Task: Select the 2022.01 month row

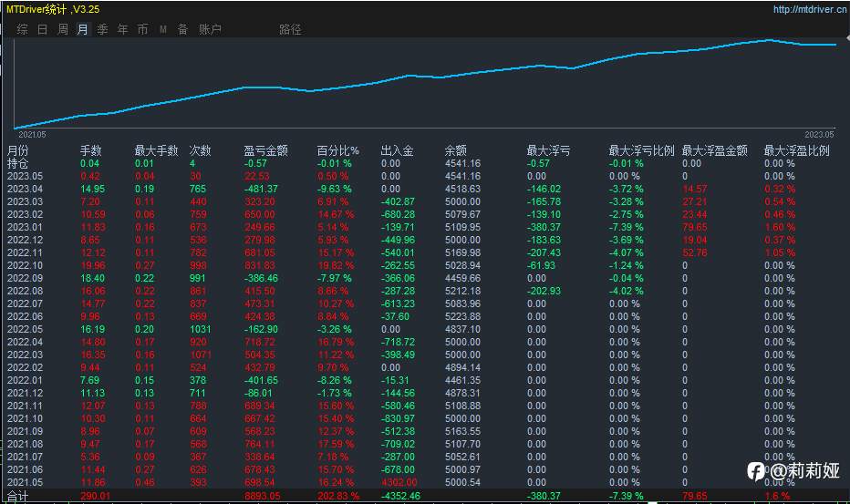Action: click(x=425, y=380)
